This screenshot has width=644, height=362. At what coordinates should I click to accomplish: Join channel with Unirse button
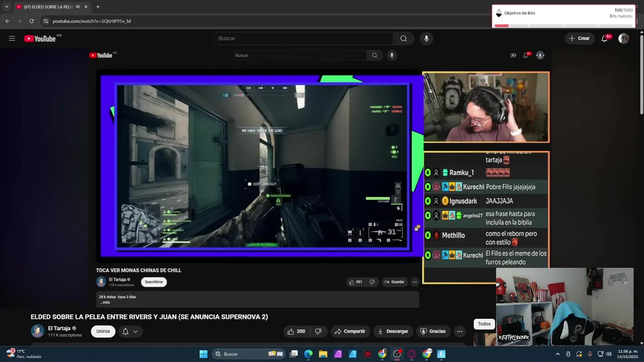[x=103, y=331]
